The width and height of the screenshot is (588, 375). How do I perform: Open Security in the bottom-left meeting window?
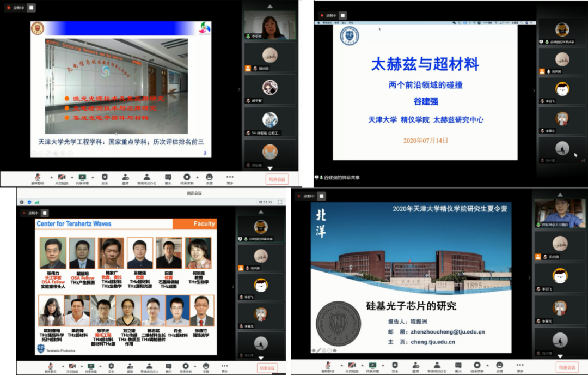coord(111,367)
